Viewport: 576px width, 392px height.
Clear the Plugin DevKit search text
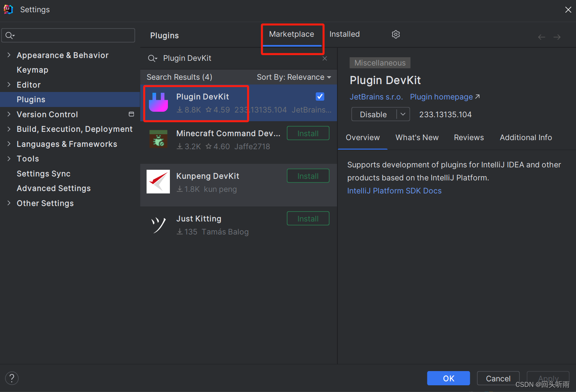click(x=325, y=58)
